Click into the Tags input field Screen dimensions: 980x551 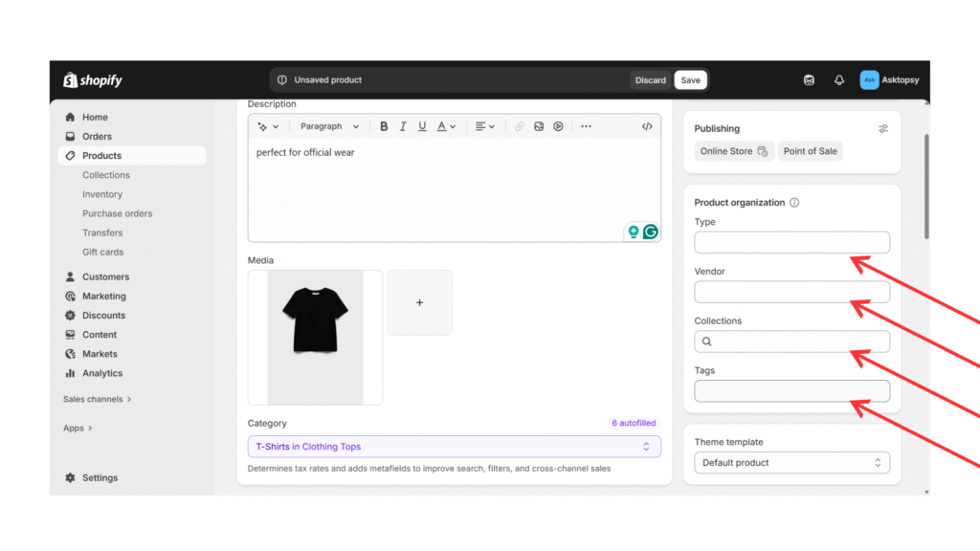tap(791, 391)
